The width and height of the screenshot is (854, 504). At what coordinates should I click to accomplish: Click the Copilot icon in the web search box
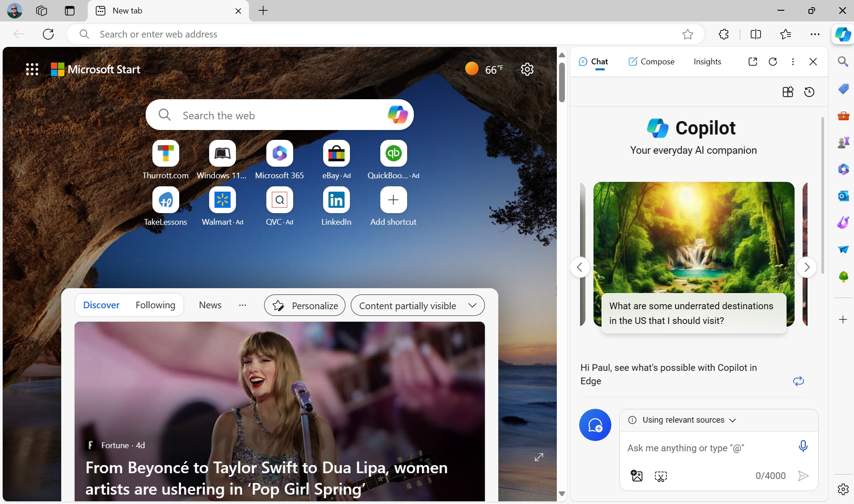(397, 115)
